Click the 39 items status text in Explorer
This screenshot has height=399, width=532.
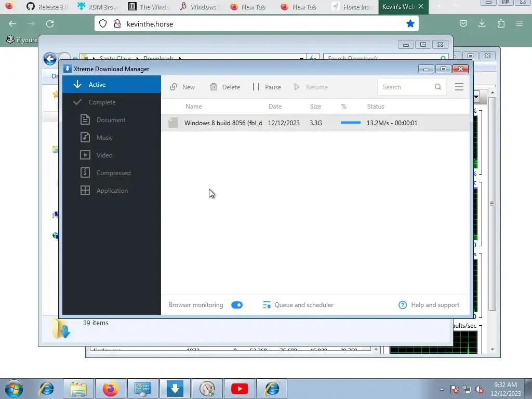coord(96,323)
